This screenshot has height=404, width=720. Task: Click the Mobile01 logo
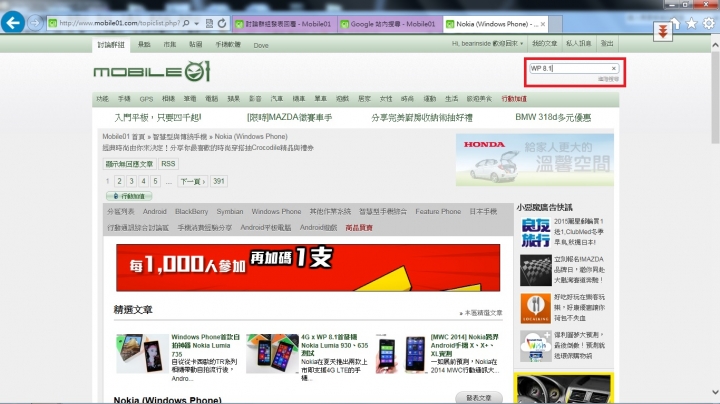point(152,72)
